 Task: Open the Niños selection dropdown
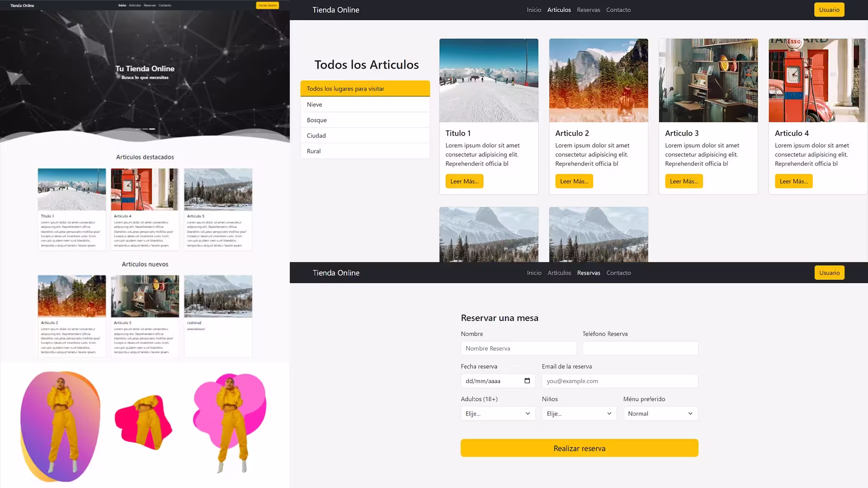pyautogui.click(x=579, y=413)
